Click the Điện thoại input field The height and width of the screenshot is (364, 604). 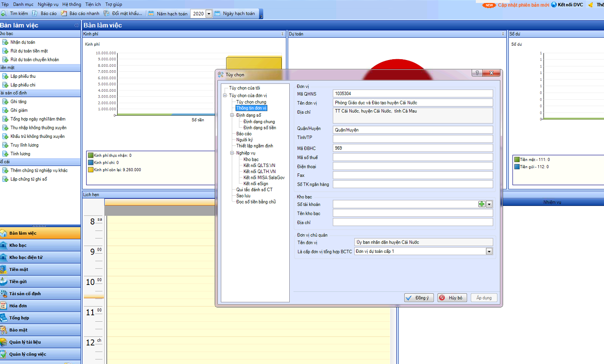tap(413, 167)
